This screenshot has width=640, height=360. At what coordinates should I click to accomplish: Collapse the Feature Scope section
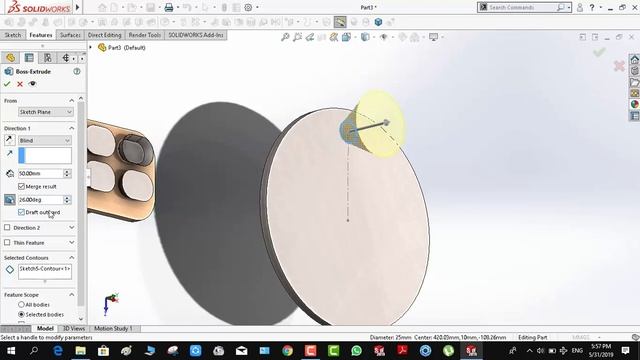[x=71, y=294]
